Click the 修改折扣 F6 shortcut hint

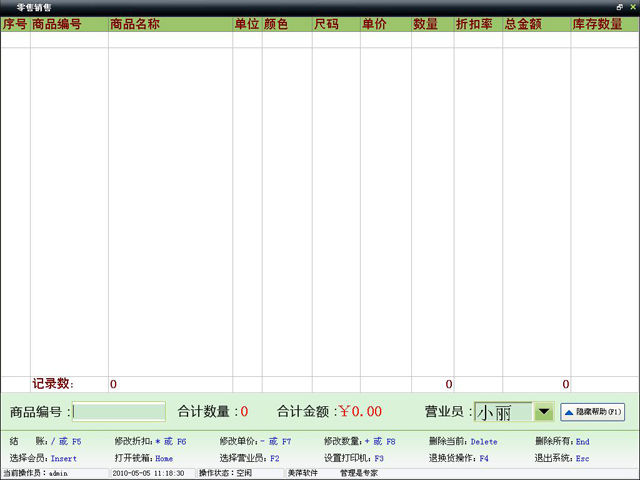tap(150, 441)
